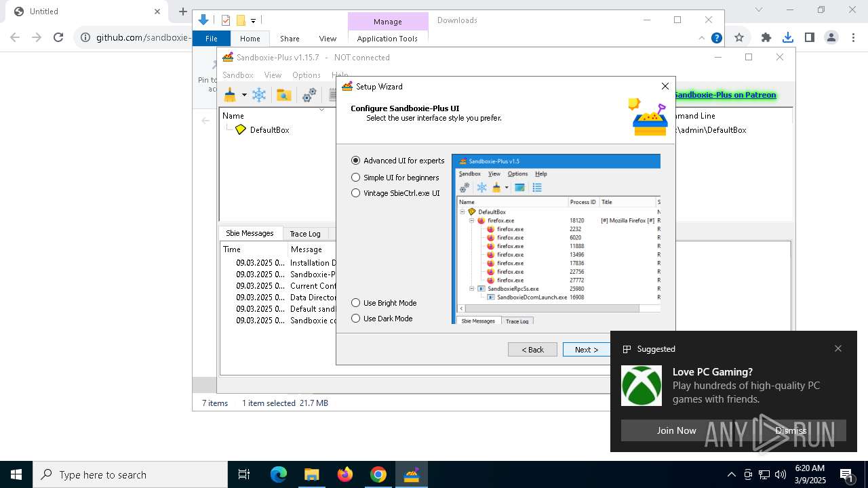Click Next in the Setup Wizard
The image size is (868, 488).
pos(587,350)
